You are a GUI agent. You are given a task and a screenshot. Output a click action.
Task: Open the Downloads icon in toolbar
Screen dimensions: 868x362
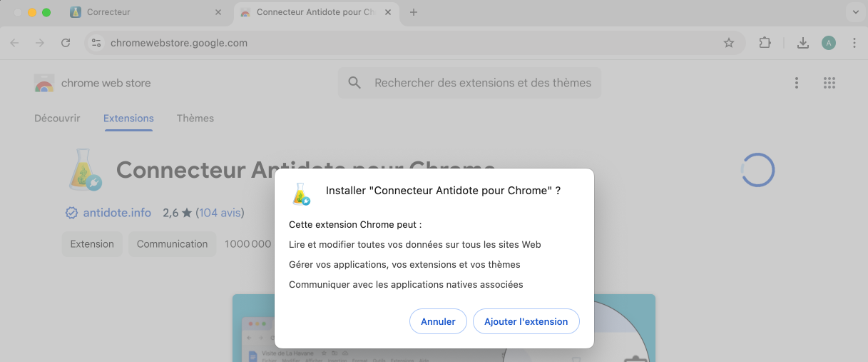[803, 43]
